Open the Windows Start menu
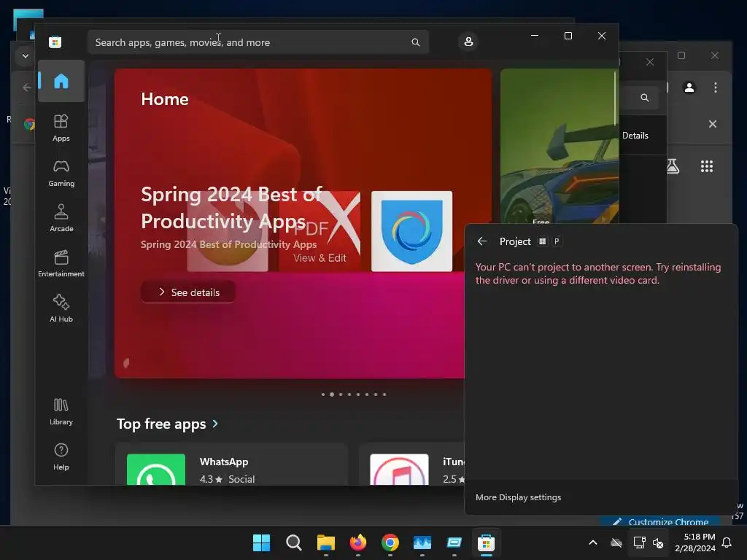 point(261,542)
